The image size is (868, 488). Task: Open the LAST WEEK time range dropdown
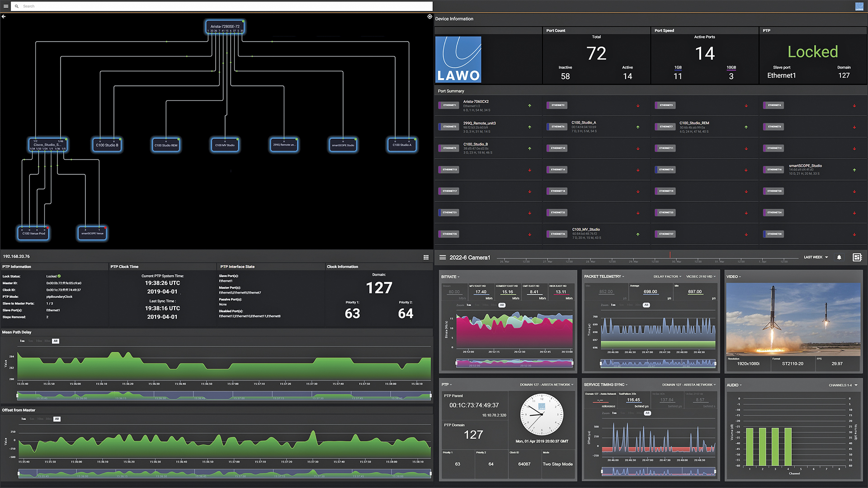[x=816, y=257]
